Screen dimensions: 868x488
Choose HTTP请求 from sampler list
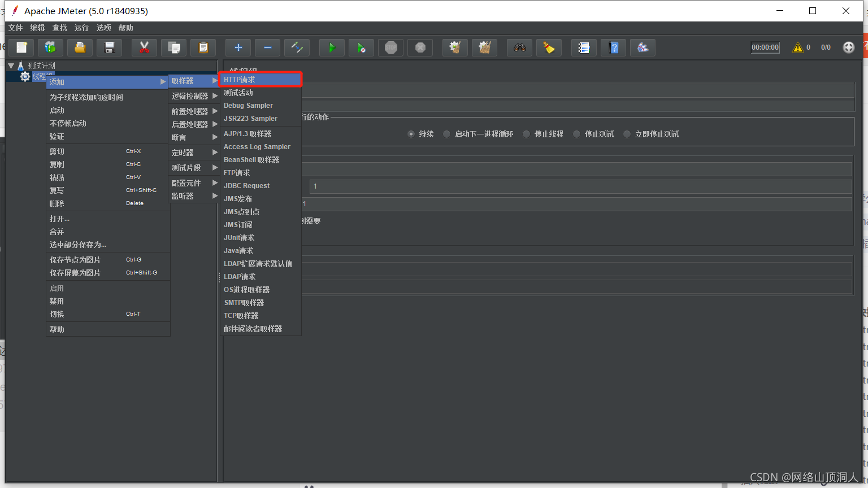[x=261, y=80]
